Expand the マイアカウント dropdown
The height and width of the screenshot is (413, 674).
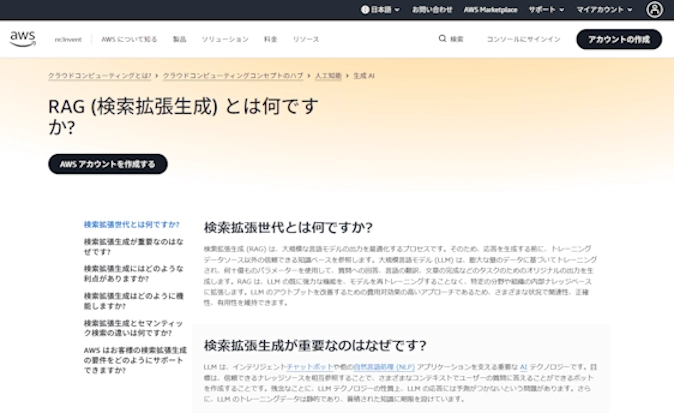click(x=604, y=9)
